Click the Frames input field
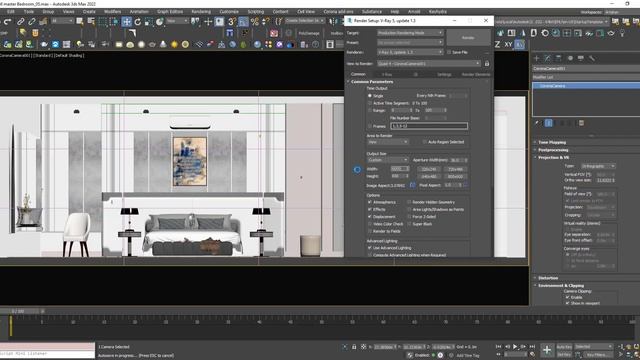This screenshot has width=640, height=360. [429, 126]
